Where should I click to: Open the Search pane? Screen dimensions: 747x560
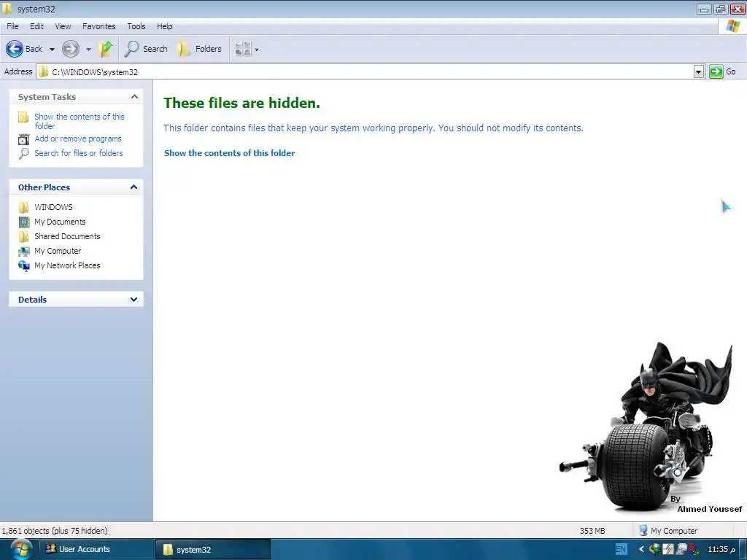click(146, 49)
